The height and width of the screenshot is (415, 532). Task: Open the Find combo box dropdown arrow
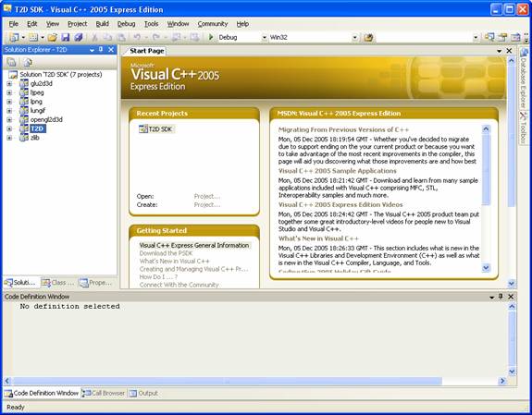coord(476,38)
